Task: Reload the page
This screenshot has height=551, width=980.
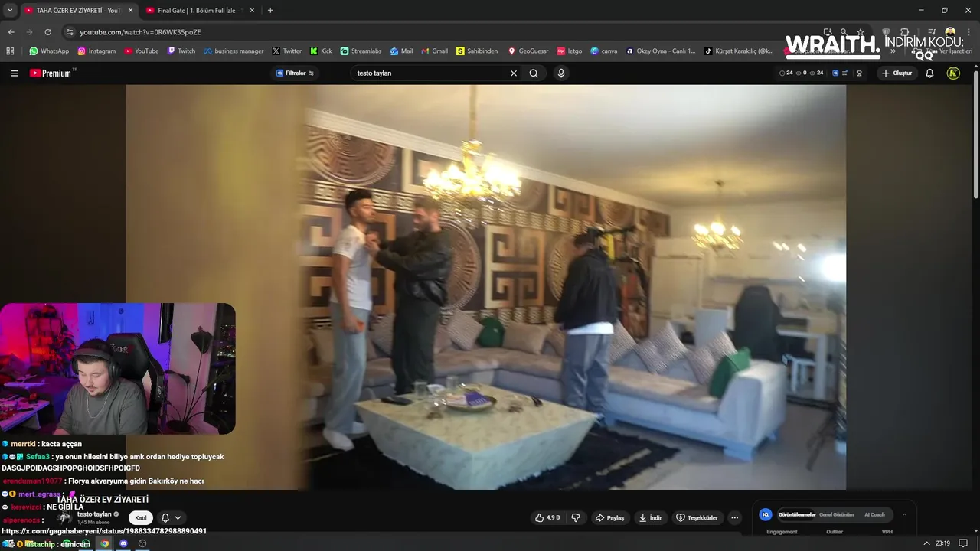Action: (47, 32)
